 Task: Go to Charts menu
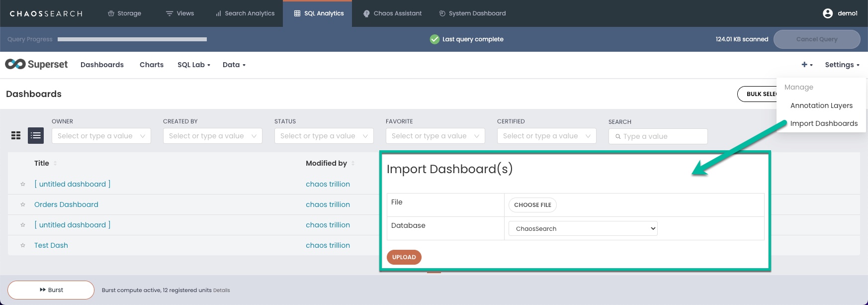pos(152,65)
